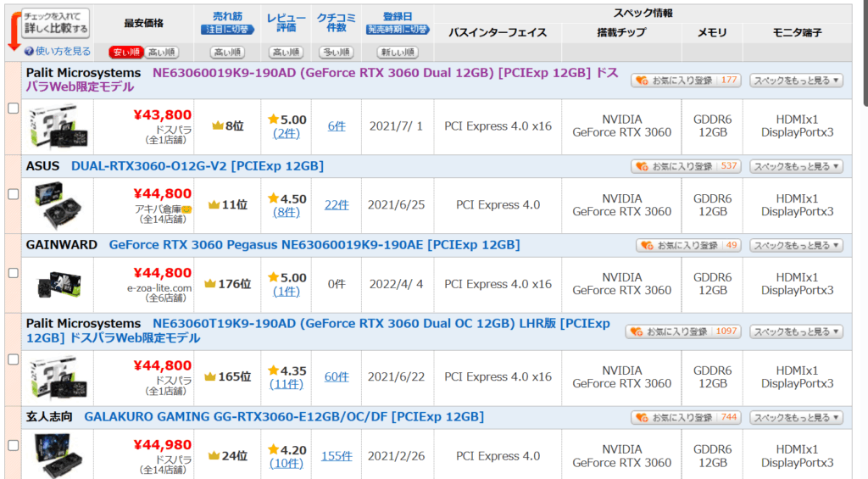Sort 売れ筋 ranking by 高い順
This screenshot has width=868, height=479.
pyautogui.click(x=227, y=52)
